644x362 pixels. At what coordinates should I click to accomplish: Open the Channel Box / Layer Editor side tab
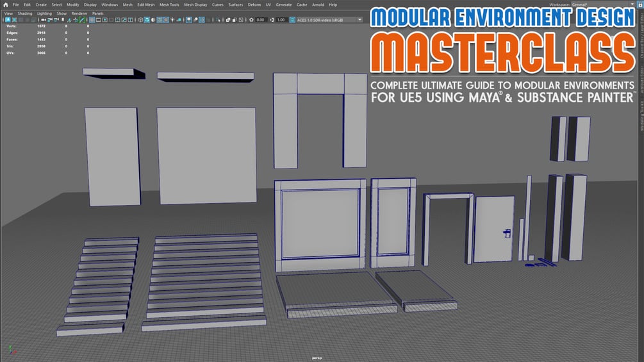pos(641,35)
